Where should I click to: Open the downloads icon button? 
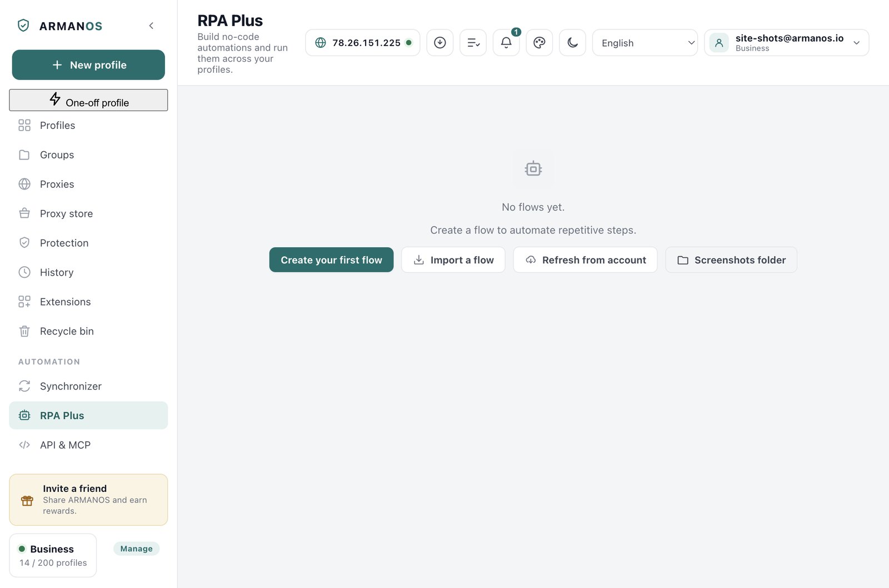440,43
